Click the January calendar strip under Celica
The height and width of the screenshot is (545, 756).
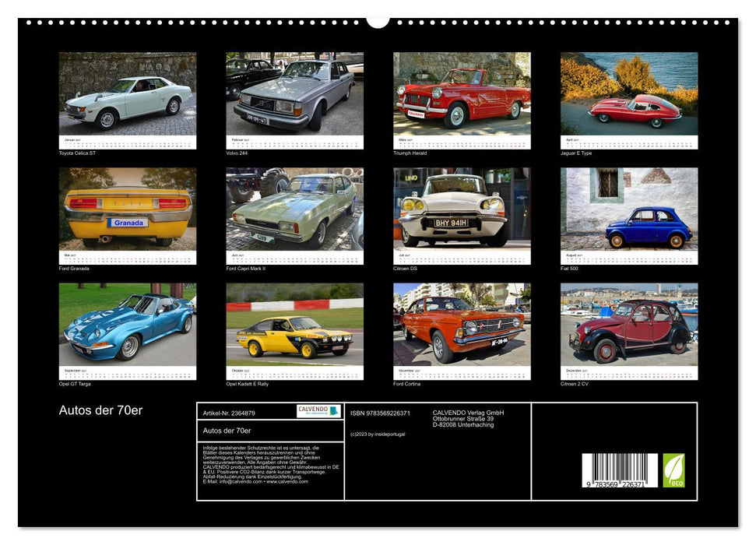(x=127, y=142)
